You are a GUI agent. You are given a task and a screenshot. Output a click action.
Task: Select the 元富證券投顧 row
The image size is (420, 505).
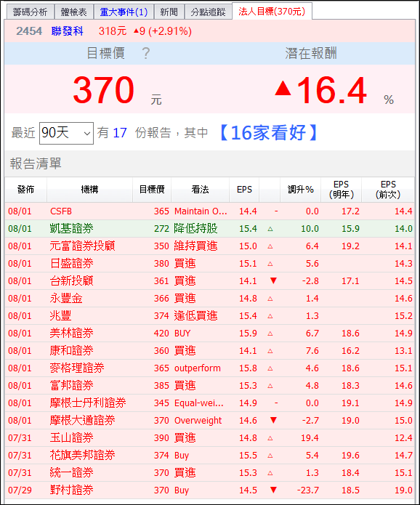[x=210, y=246]
